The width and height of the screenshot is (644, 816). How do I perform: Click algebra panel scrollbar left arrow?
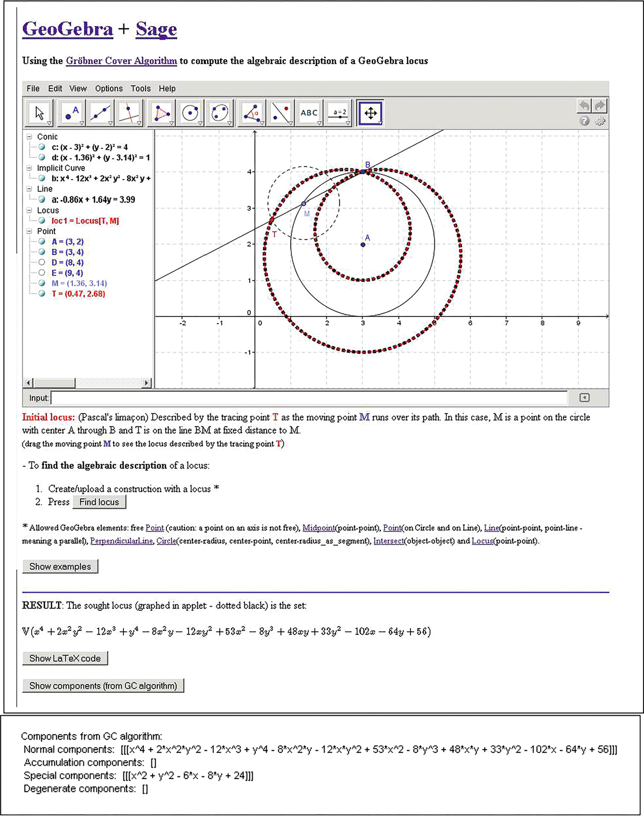(x=28, y=383)
